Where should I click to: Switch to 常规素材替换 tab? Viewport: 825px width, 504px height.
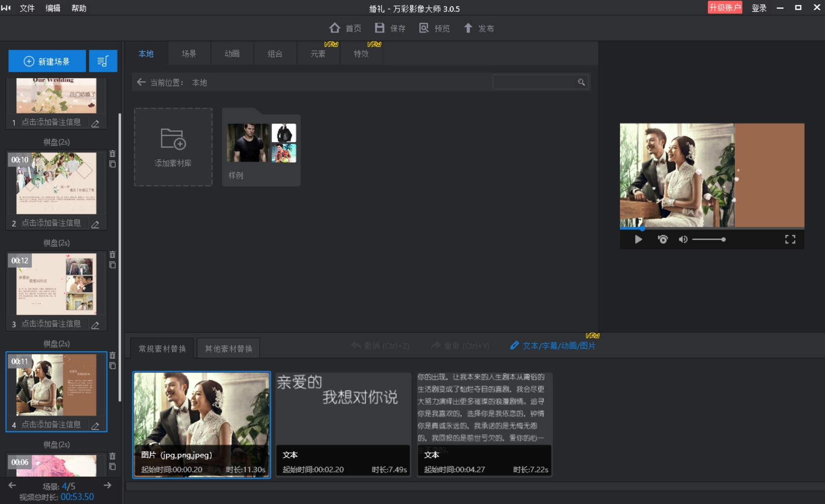[162, 349]
